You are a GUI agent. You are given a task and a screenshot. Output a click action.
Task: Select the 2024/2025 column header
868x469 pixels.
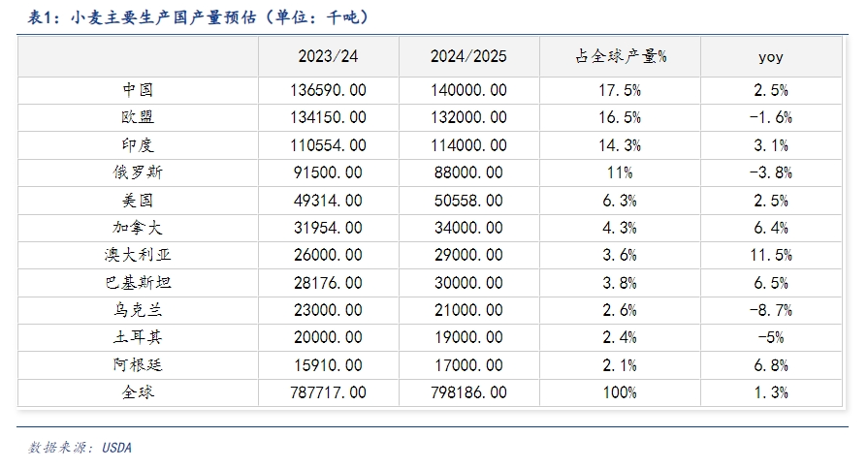tap(468, 56)
